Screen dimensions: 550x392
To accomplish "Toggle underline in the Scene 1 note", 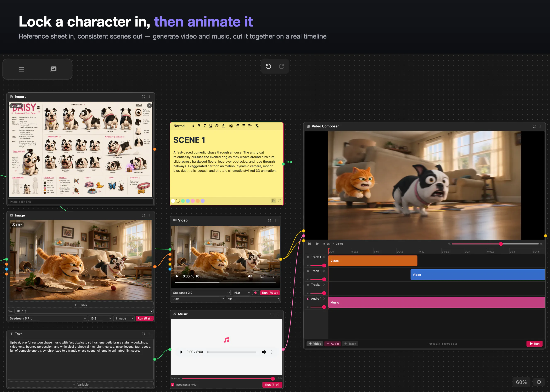I will (211, 126).
